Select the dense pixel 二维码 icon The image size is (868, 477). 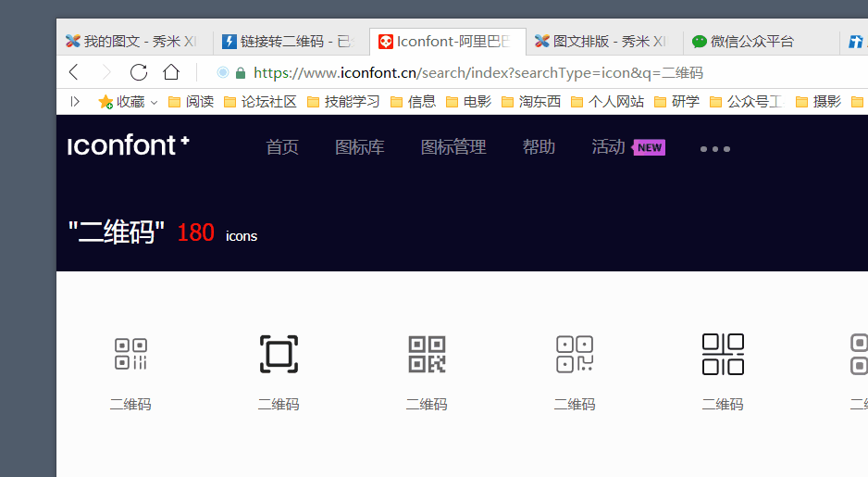427,354
